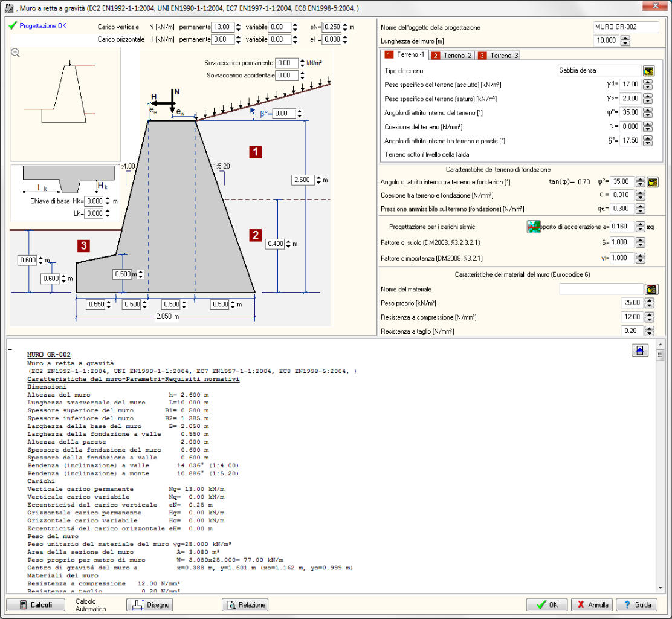Viewport: 672px width, 619px height.
Task: Adjust the saturated soil weight γs 20.00 stepper
Action: point(648,99)
